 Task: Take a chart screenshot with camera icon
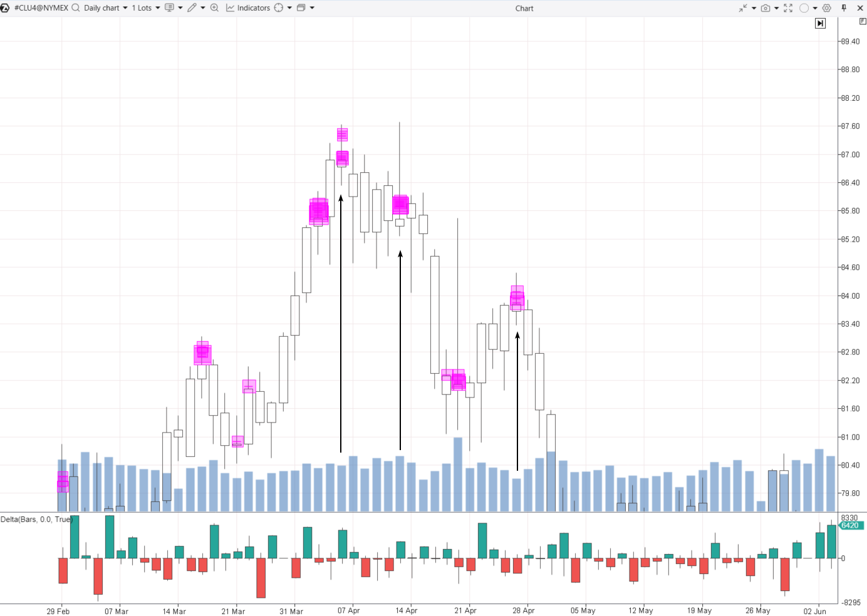point(765,8)
